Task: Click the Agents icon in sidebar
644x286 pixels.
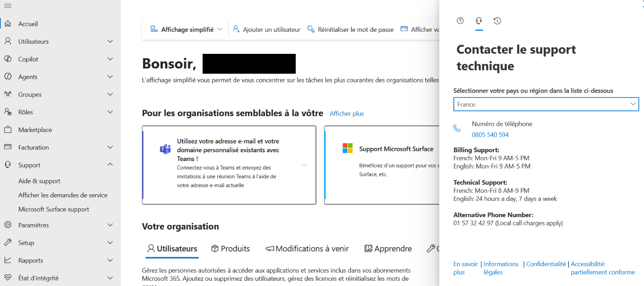Action: 8,77
